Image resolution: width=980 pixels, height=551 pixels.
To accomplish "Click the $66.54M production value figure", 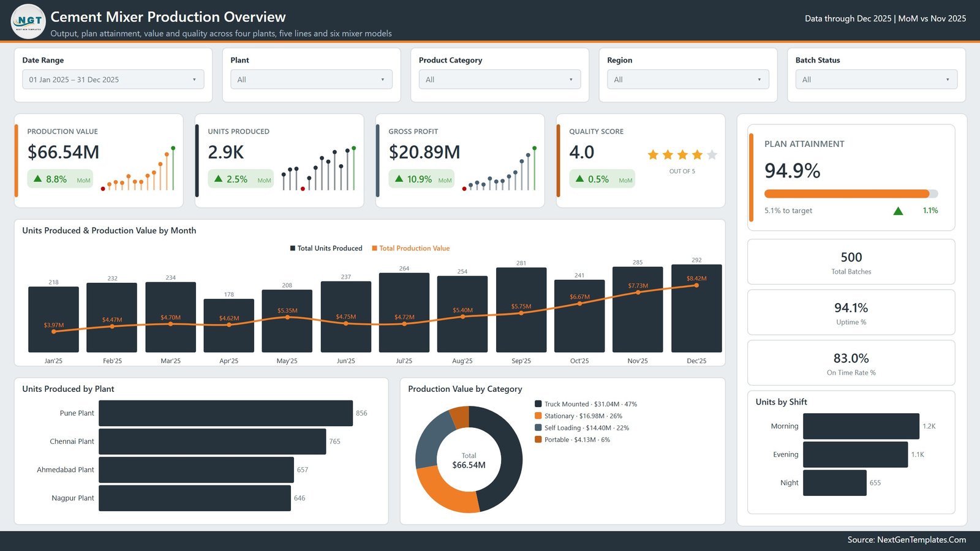I will [x=63, y=152].
